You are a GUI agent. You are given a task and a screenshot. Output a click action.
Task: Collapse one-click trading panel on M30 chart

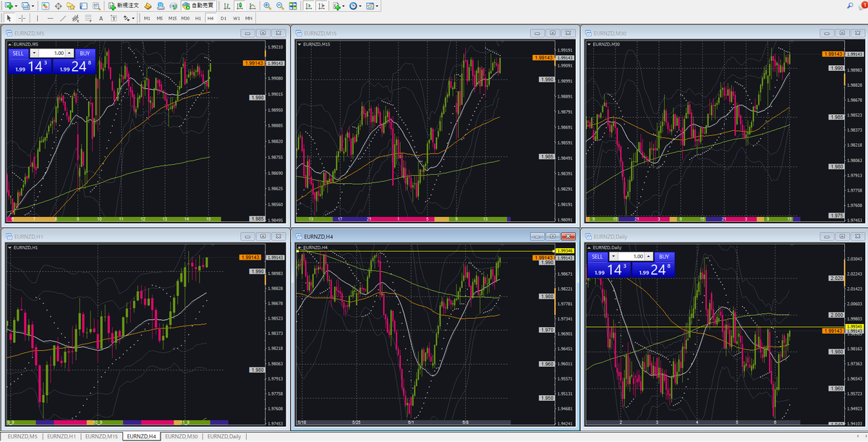pyautogui.click(x=589, y=44)
